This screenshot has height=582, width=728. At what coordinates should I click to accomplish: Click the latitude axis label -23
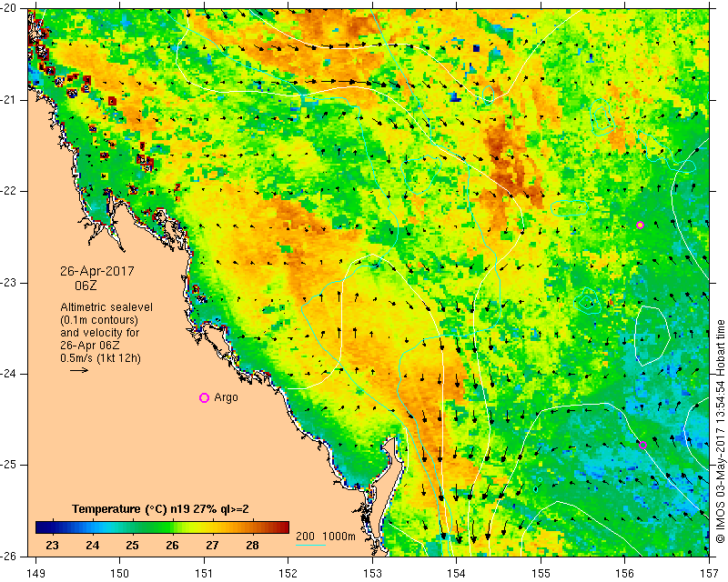pos(9,283)
